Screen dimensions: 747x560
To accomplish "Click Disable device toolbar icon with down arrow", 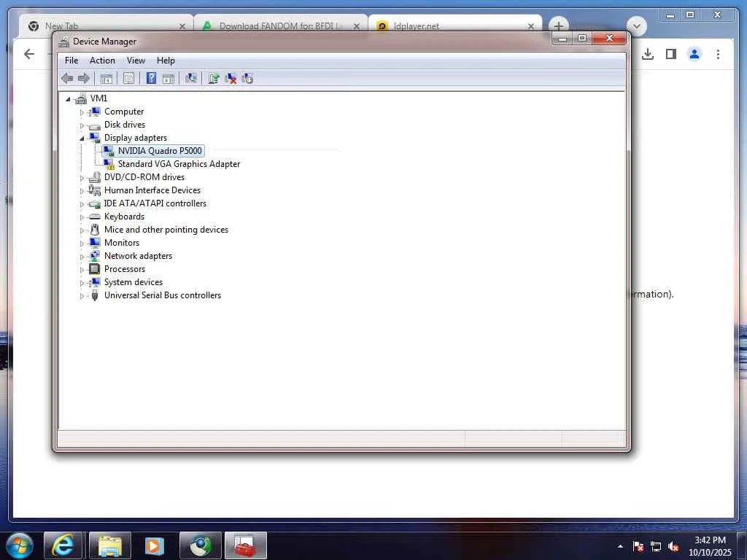I will (247, 79).
